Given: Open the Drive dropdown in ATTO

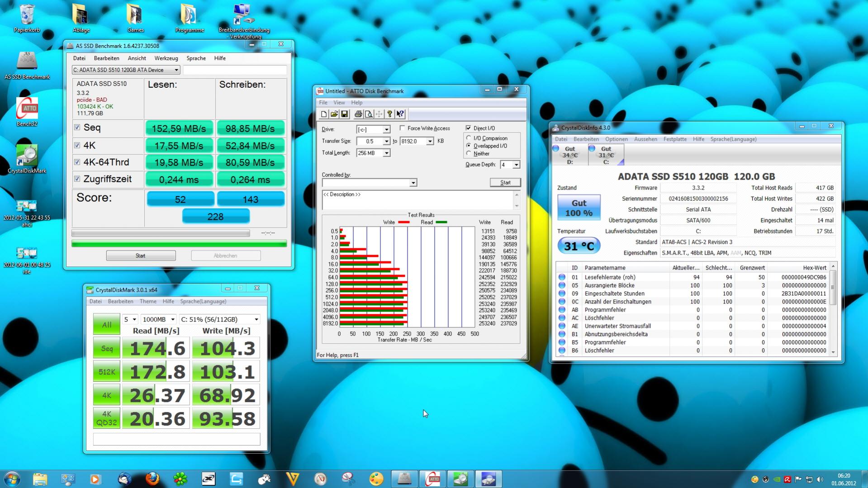Looking at the screenshot, I should tap(386, 130).
